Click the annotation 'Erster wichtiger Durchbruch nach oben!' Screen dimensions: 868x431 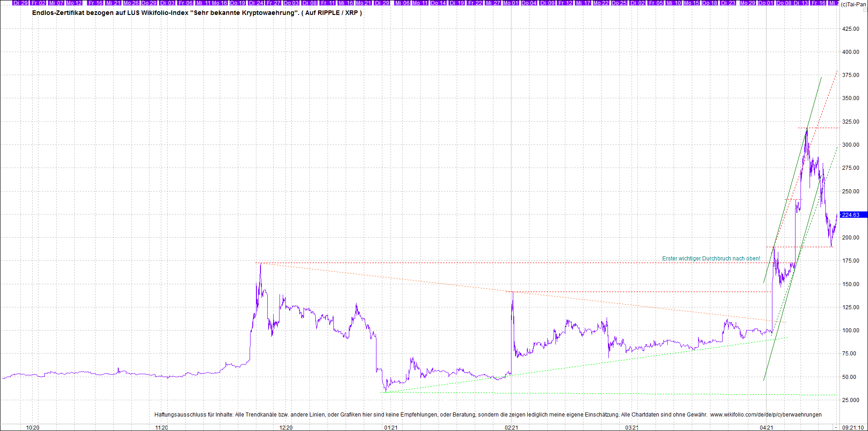(711, 259)
